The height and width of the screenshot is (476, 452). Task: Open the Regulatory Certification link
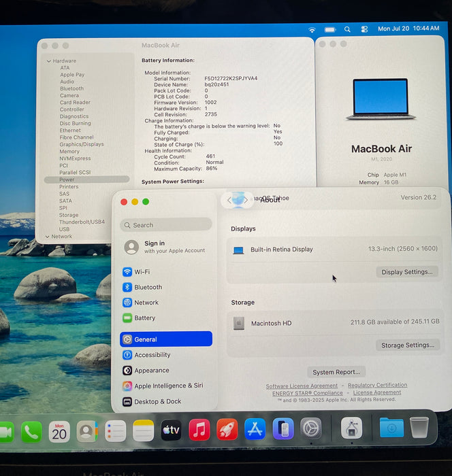tap(377, 385)
